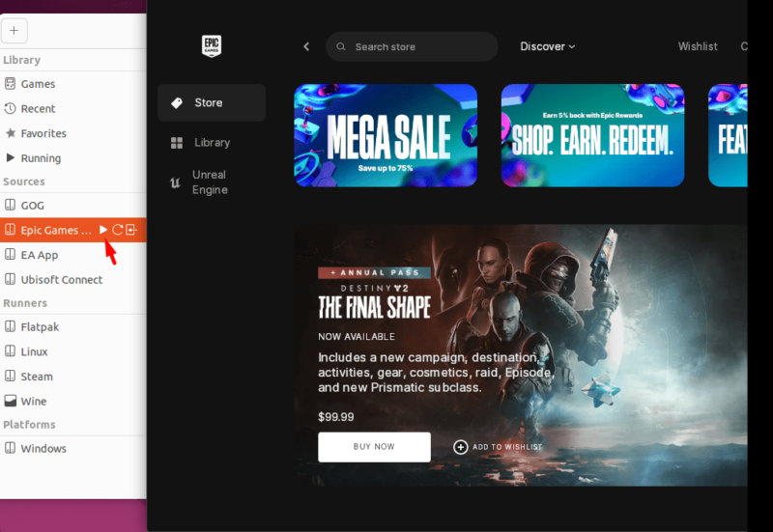Click the Flatpak runner icon

[10, 326]
